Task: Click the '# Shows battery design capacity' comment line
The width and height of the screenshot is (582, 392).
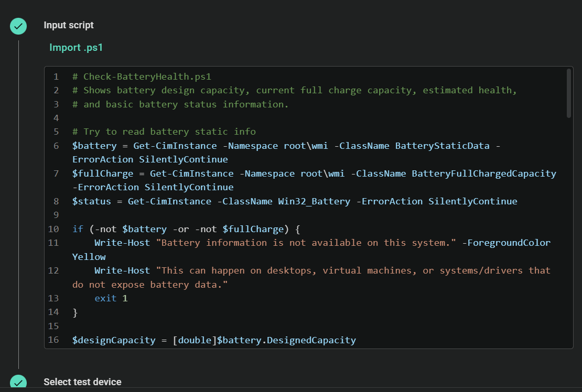Action: 294,91
